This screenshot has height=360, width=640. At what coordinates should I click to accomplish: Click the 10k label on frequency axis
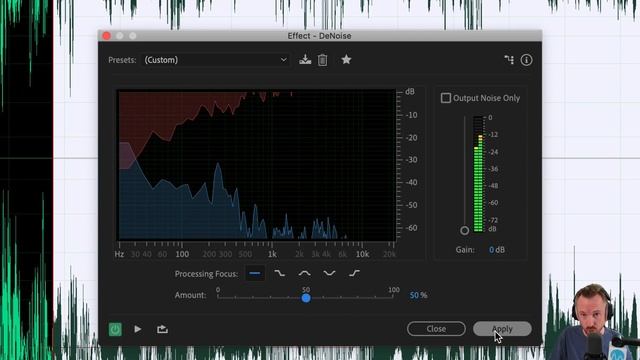(x=362, y=254)
